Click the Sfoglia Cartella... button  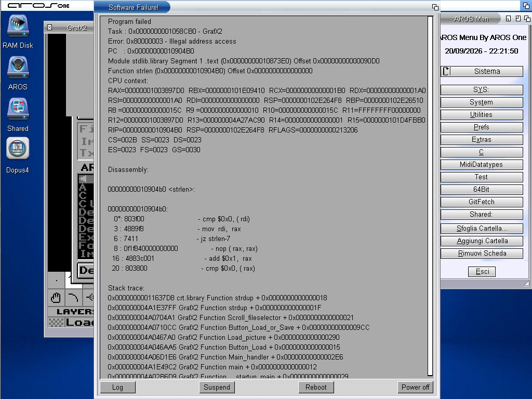point(482,229)
